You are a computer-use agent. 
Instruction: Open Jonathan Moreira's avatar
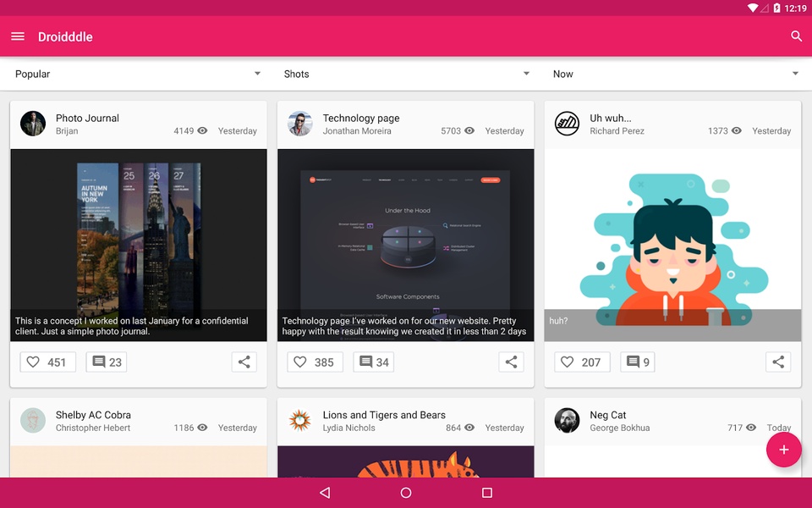click(299, 124)
